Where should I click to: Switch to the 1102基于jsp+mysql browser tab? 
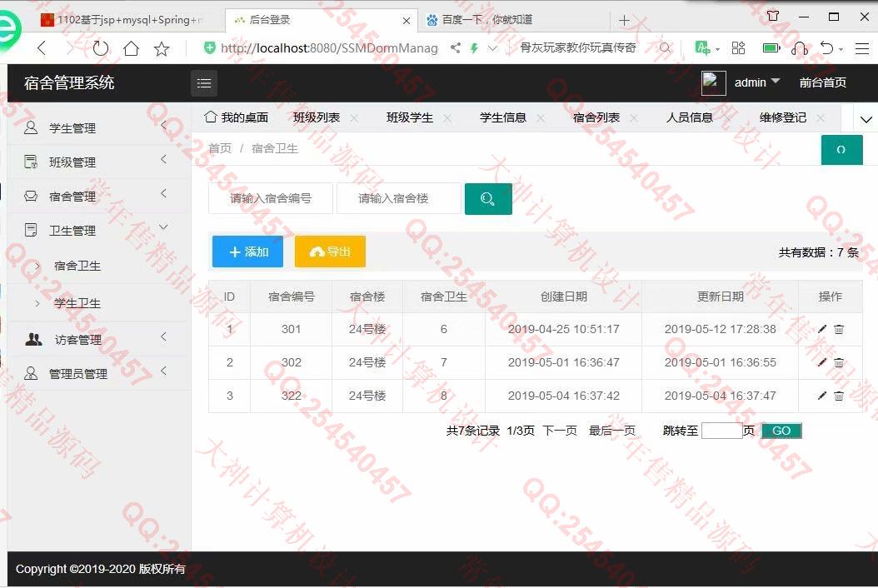pos(121,20)
